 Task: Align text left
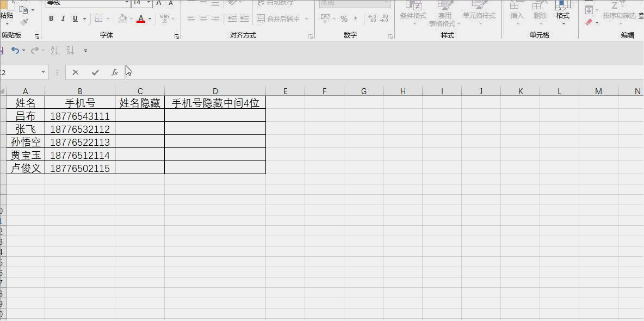pyautogui.click(x=191, y=18)
